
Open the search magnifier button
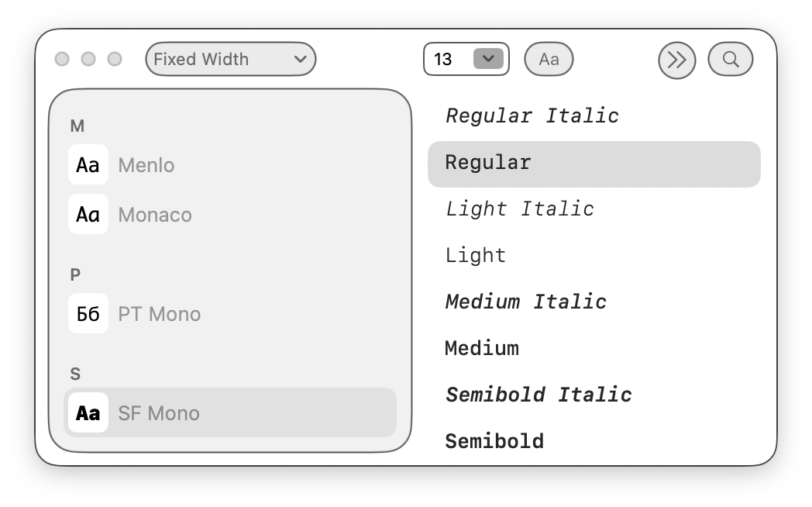[730, 59]
